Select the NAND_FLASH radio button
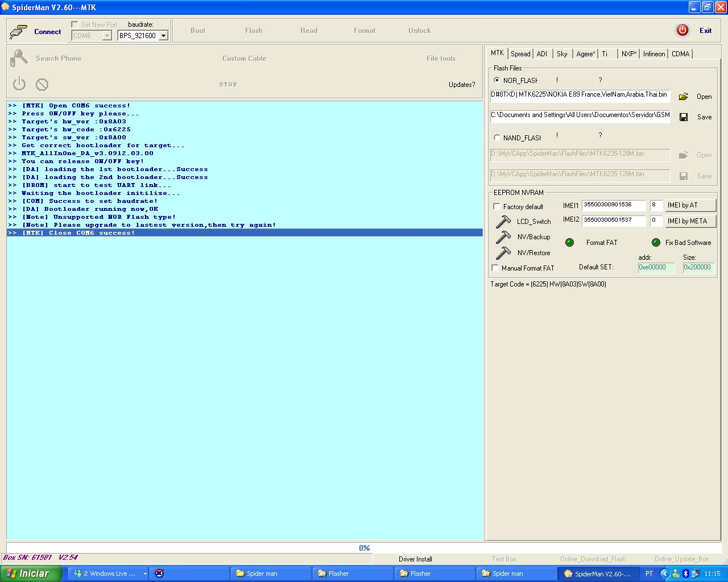This screenshot has width=728, height=582. coord(497,138)
